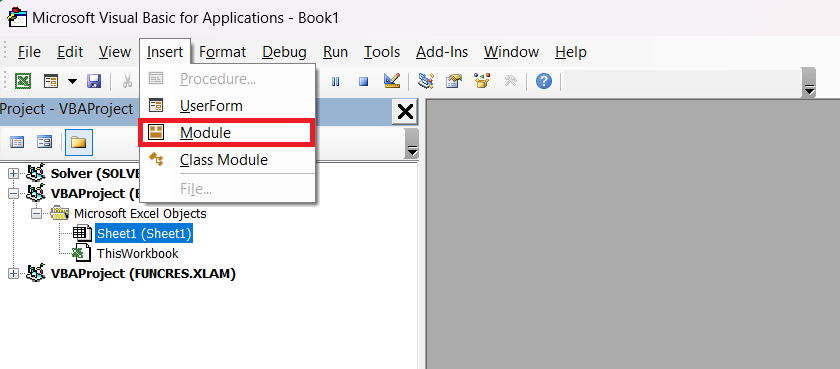Image resolution: width=840 pixels, height=369 pixels.
Task: Open the Properties Window toolbar icon
Action: (454, 81)
